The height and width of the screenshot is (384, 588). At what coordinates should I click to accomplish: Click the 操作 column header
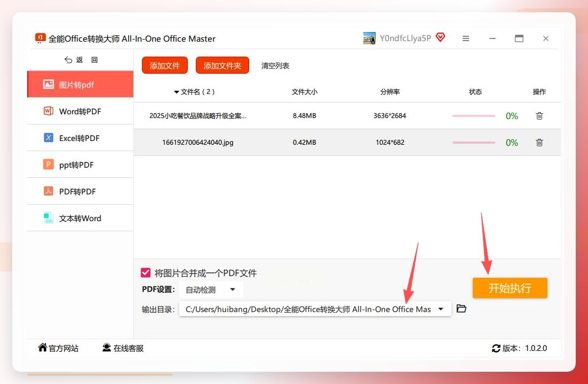539,92
